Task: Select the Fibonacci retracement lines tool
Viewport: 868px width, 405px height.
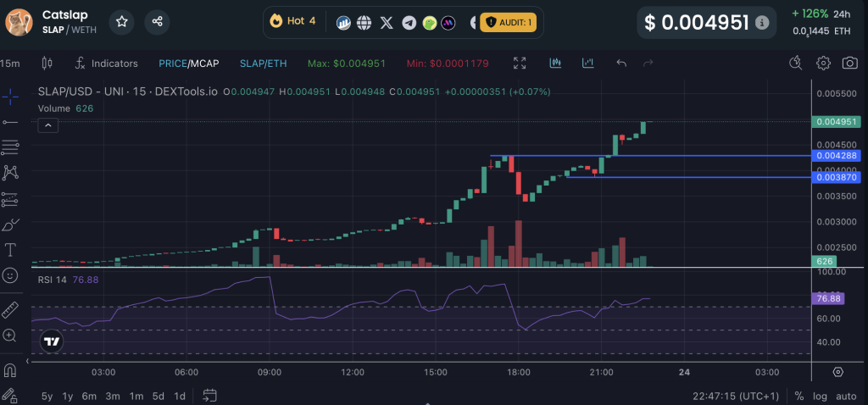Action: (10, 147)
